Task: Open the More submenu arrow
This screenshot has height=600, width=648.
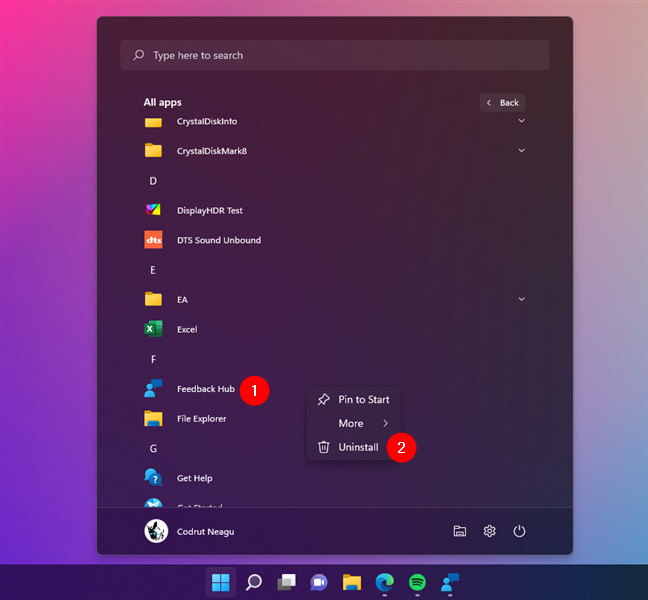Action: pyautogui.click(x=386, y=423)
